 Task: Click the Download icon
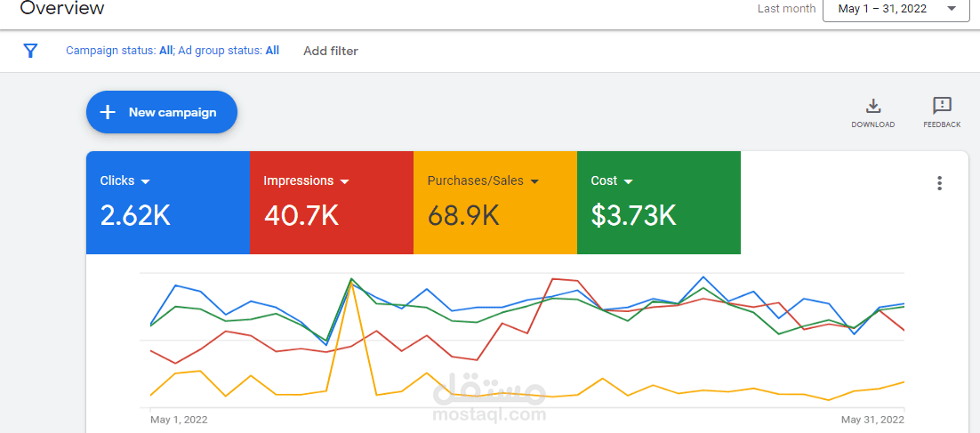pos(873,107)
